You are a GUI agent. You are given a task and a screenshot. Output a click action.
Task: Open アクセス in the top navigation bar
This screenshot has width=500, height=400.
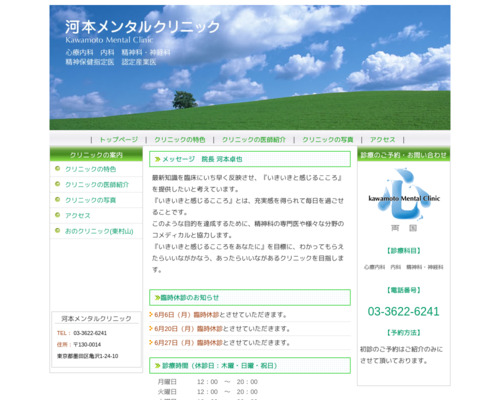(x=383, y=140)
